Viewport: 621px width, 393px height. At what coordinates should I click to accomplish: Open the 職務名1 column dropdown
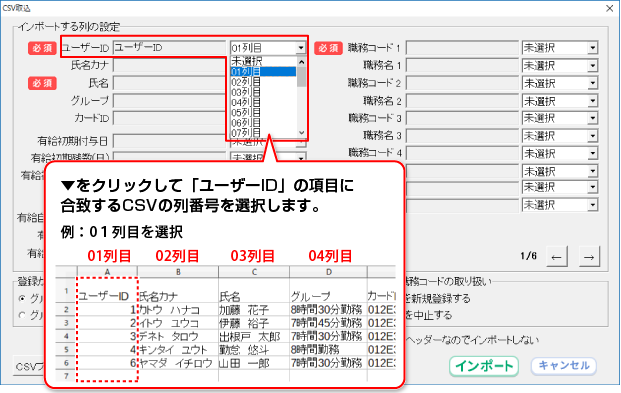(x=592, y=66)
